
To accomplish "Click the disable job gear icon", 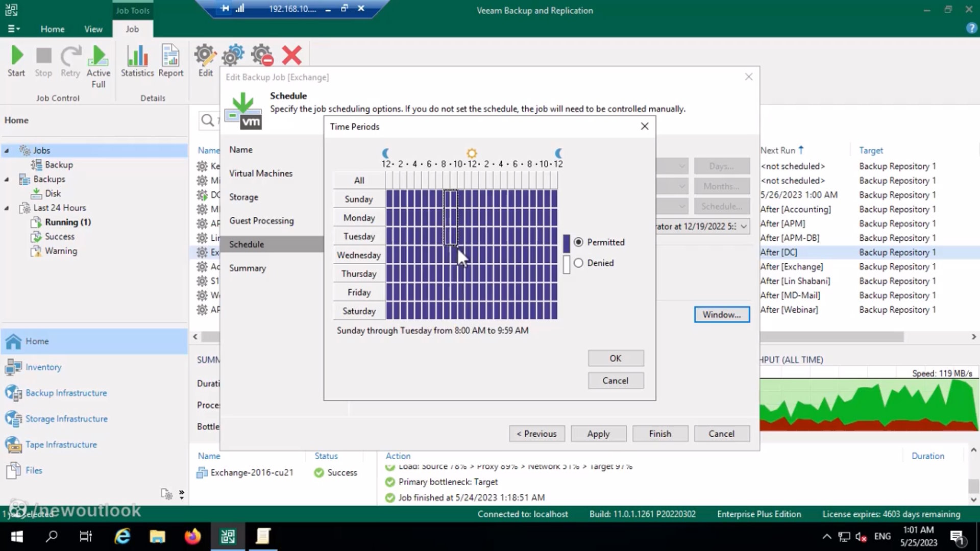I will (x=262, y=55).
